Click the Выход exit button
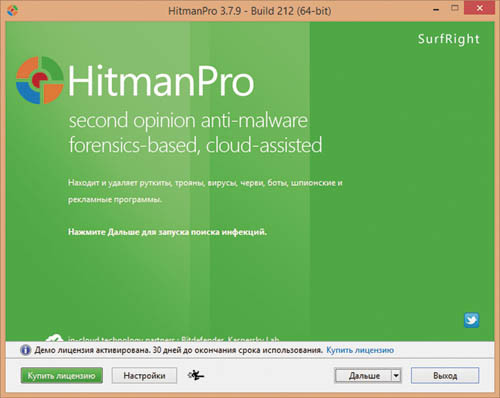500x398 pixels. click(x=445, y=376)
